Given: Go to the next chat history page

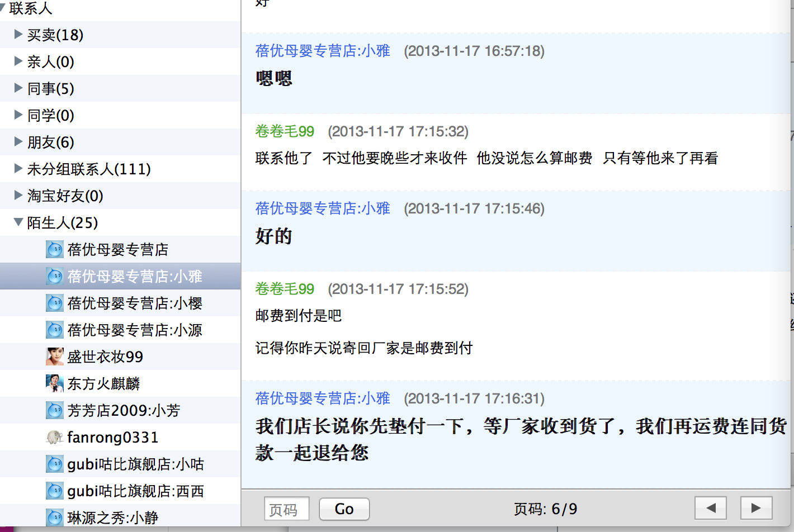Looking at the screenshot, I should click(x=756, y=508).
